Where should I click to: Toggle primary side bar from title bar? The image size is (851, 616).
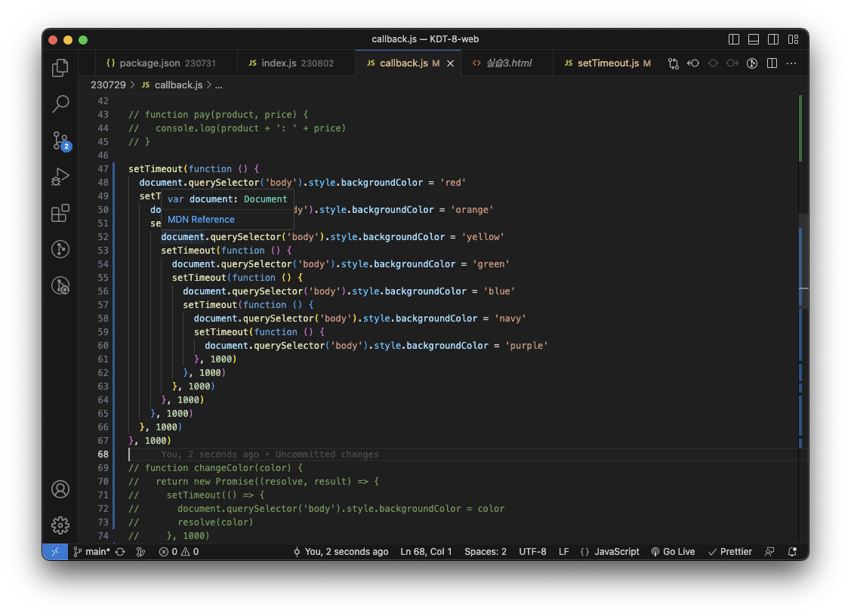point(734,39)
